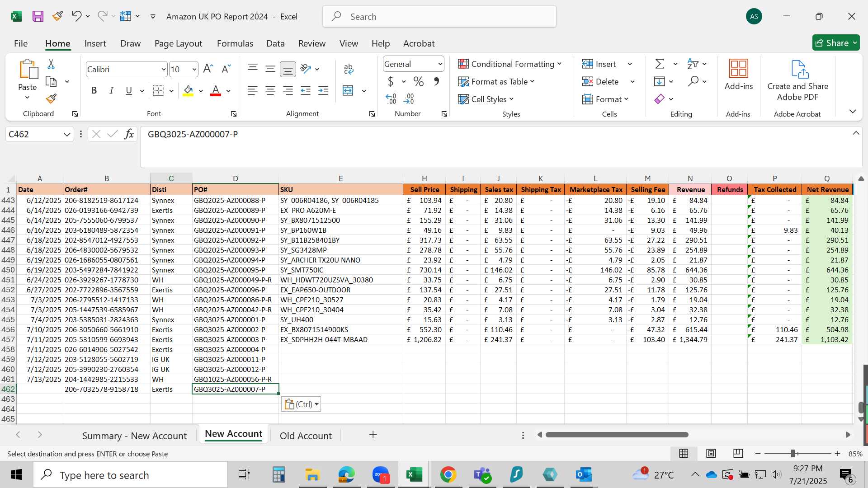Click the Share button
The image size is (868, 488).
(x=836, y=43)
